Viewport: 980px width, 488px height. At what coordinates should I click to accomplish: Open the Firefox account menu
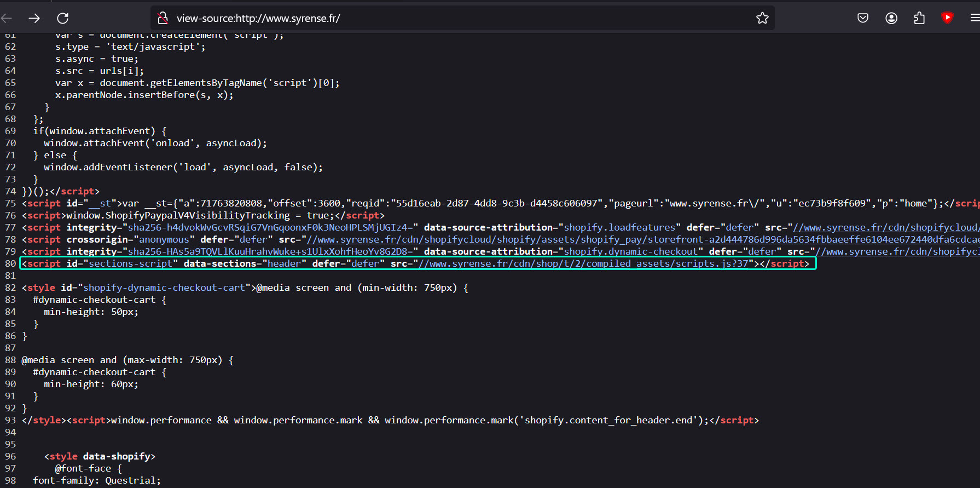click(891, 18)
